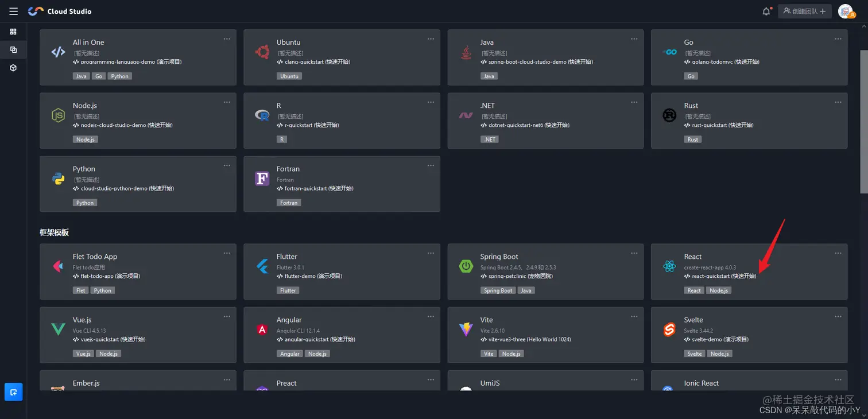This screenshot has width=868, height=419.
Task: Click the Vite logo icon
Action: pyautogui.click(x=466, y=329)
